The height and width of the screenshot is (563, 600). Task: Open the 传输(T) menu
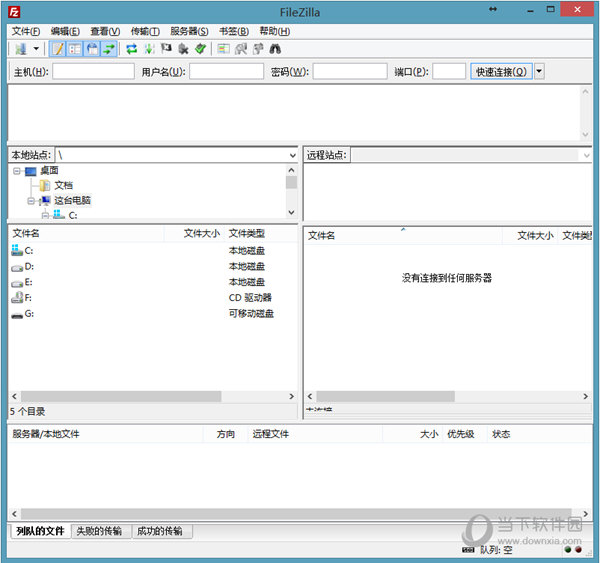[x=145, y=31]
